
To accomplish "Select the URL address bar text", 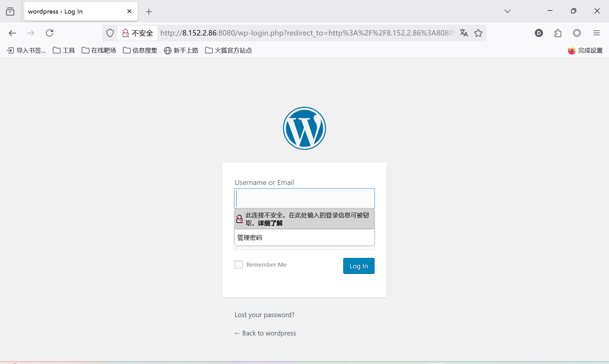I will pos(308,33).
